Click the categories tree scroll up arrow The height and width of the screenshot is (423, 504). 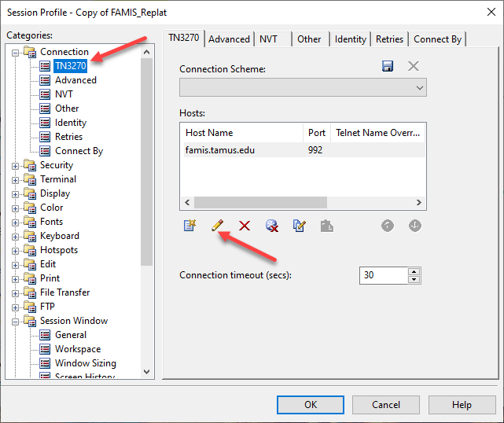pyautogui.click(x=146, y=52)
